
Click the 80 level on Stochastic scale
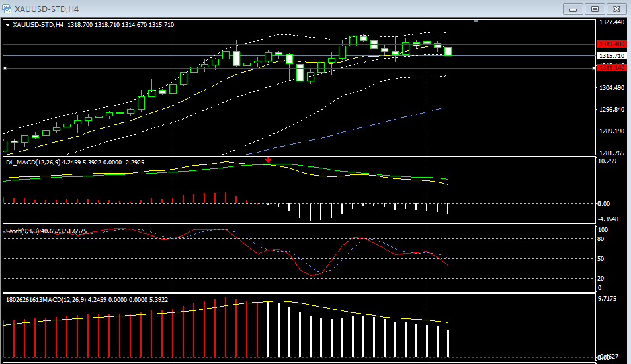601,239
